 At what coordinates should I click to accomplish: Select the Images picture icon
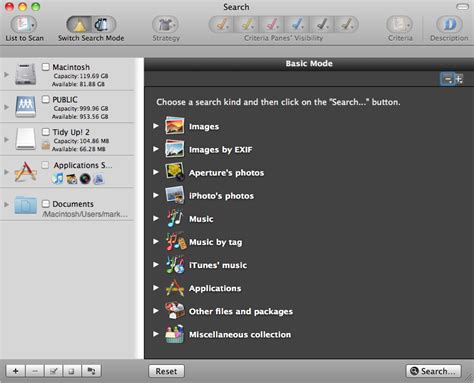175,125
